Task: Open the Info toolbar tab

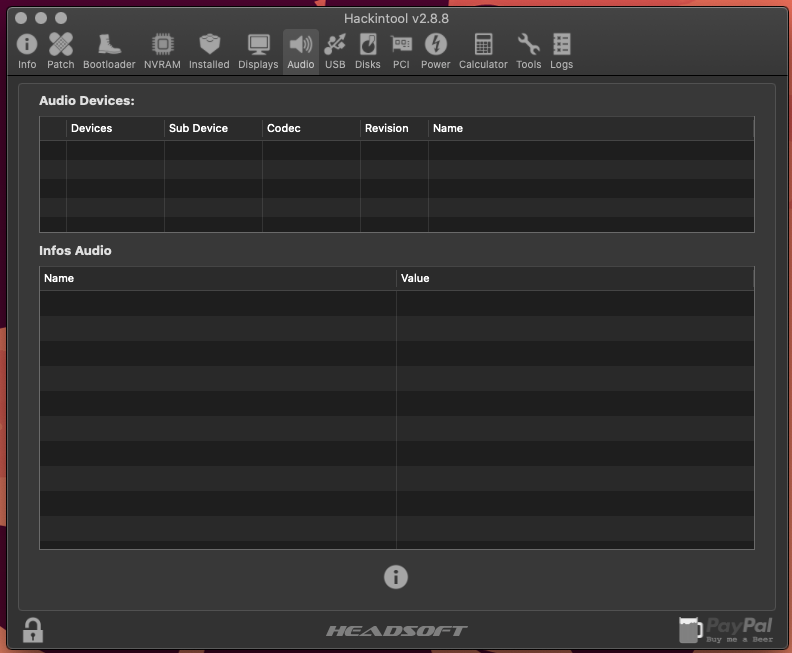Action: pos(27,51)
